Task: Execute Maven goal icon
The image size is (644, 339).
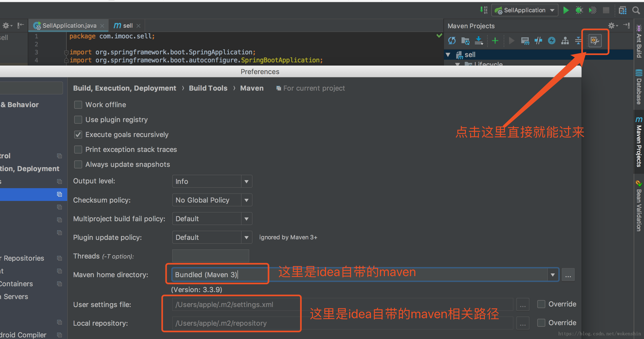Action: (x=525, y=41)
